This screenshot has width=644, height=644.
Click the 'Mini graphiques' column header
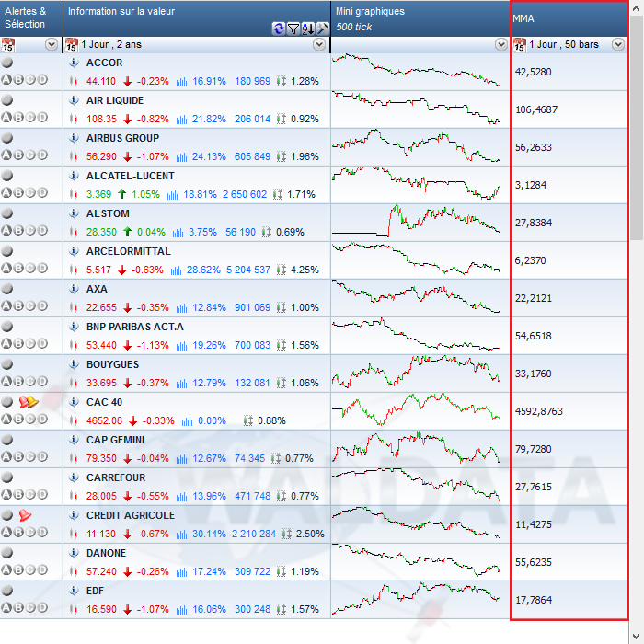point(420,18)
